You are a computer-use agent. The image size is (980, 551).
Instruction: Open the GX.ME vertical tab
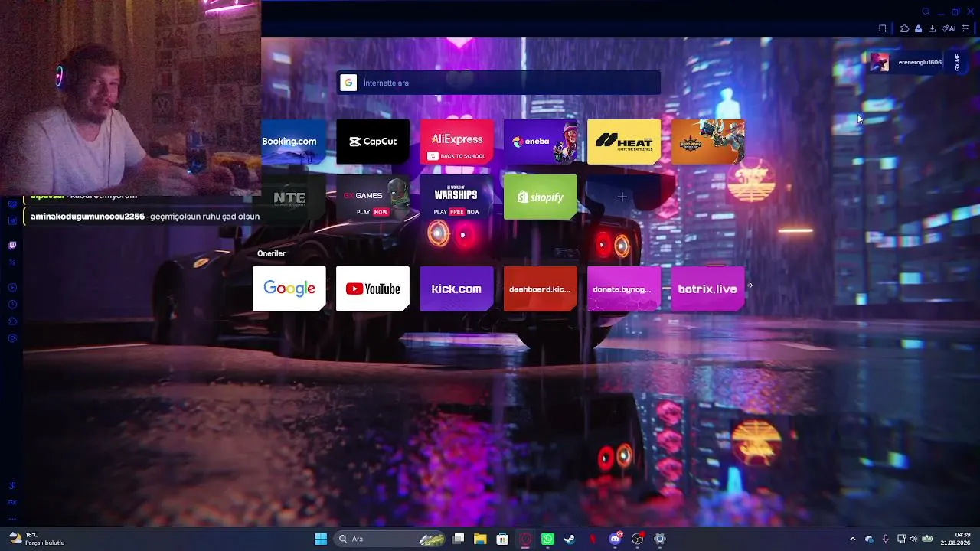957,62
